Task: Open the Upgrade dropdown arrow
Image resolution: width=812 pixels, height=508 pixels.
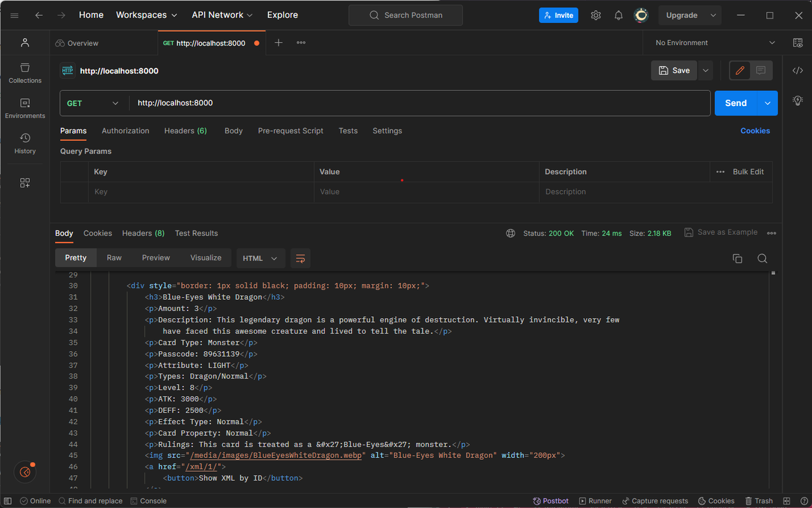Action: [x=713, y=15]
